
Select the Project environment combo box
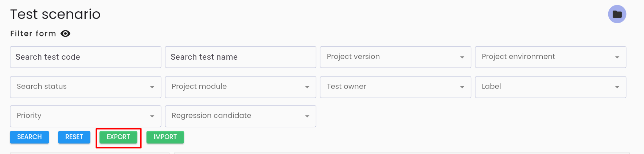pyautogui.click(x=550, y=57)
